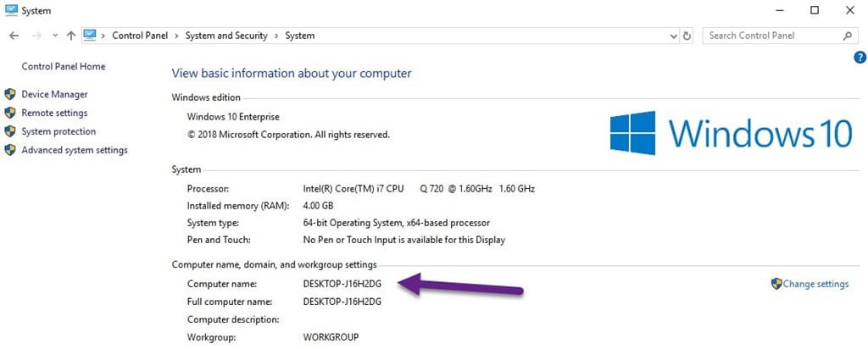The width and height of the screenshot is (868, 349).
Task: Click the up one level arrow
Action: click(x=71, y=36)
